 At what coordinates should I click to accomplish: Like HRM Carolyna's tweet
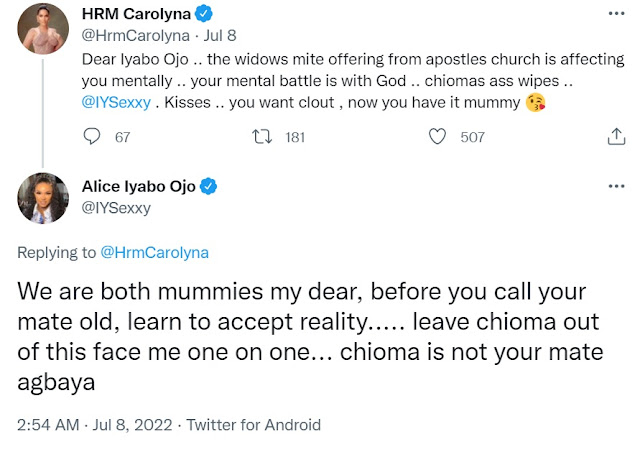[435, 137]
